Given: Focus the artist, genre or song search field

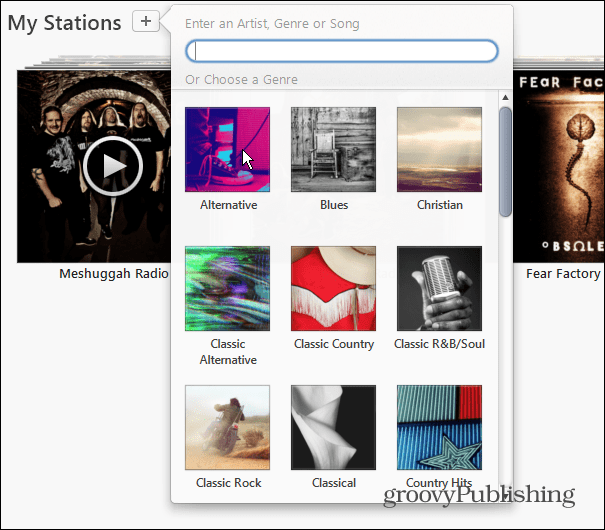Looking at the screenshot, I should (342, 51).
